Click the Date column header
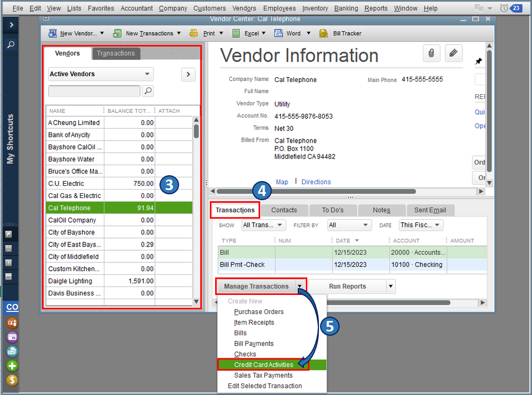Viewport: 532px width, 395px height. 361,241
